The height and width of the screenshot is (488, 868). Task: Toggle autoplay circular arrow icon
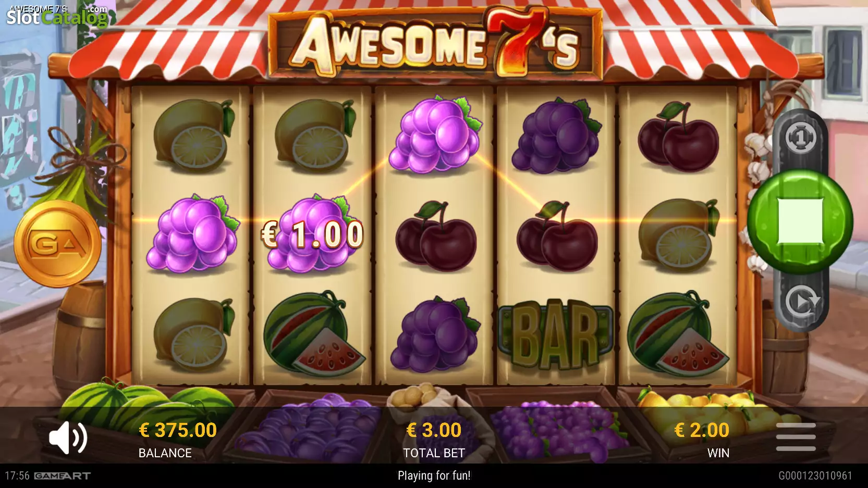coord(802,302)
